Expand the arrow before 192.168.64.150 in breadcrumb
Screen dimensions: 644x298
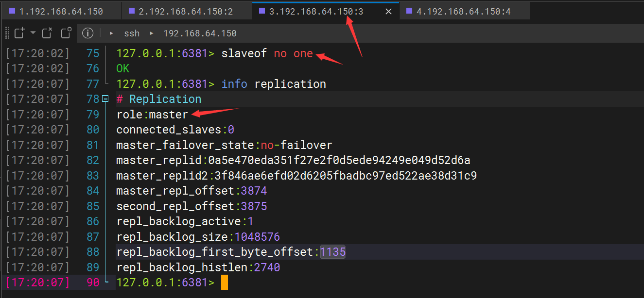coord(152,33)
